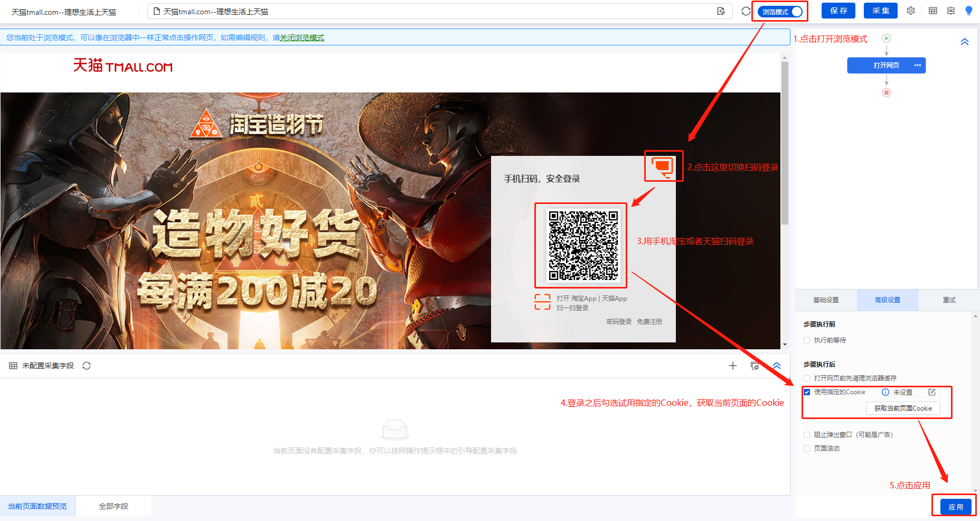This screenshot has height=521, width=980.
Task: Click the blue lightbulb tips icon
Action: pyautogui.click(x=969, y=11)
